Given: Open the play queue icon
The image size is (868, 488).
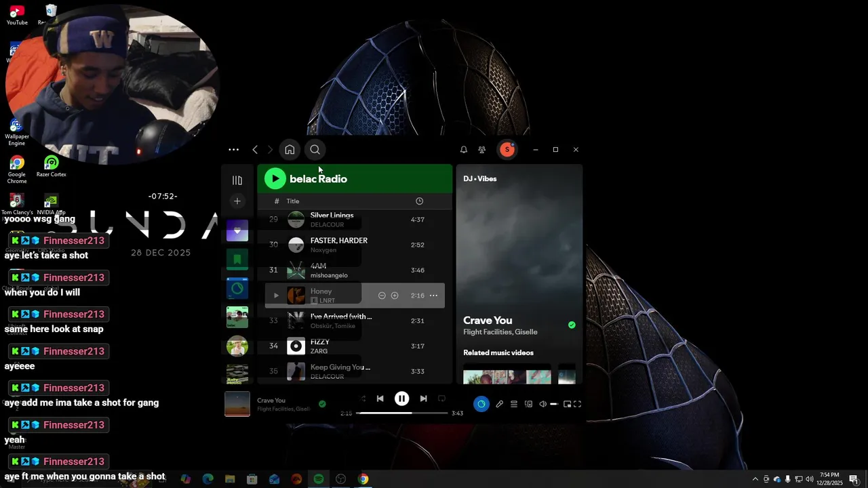Looking at the screenshot, I should 514,404.
